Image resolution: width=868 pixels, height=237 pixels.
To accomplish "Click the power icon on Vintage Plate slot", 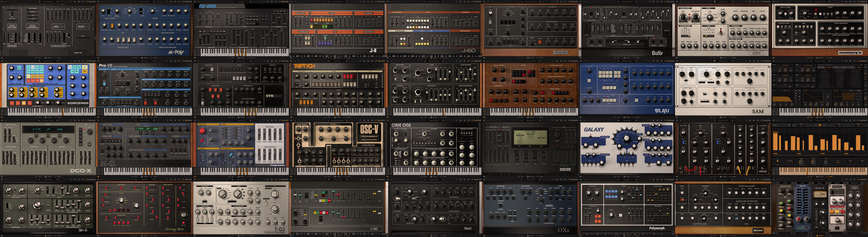I will [862, 183].
